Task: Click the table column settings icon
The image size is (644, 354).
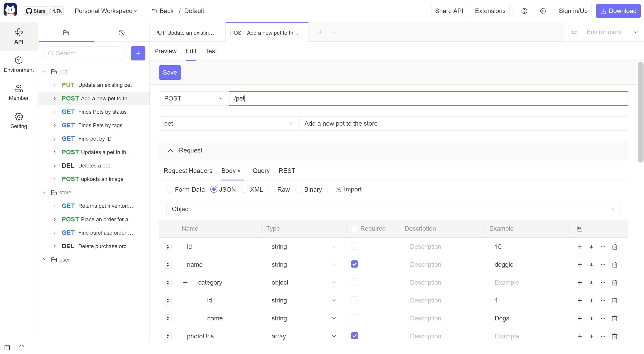Action: click(580, 228)
